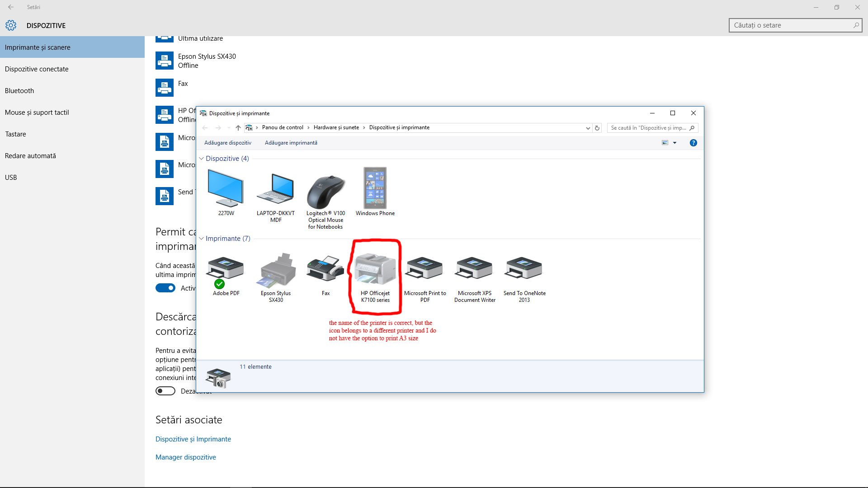
Task: Click Adăugare imprimantă in the toolbar
Action: point(291,143)
